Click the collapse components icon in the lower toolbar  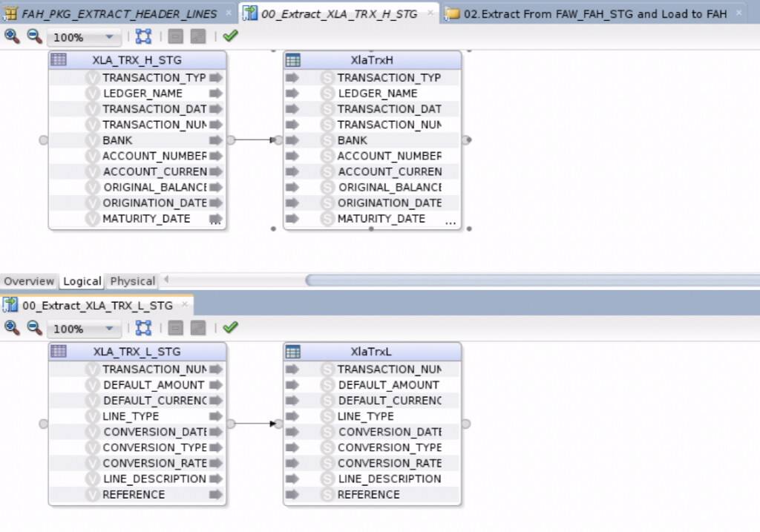tap(175, 327)
